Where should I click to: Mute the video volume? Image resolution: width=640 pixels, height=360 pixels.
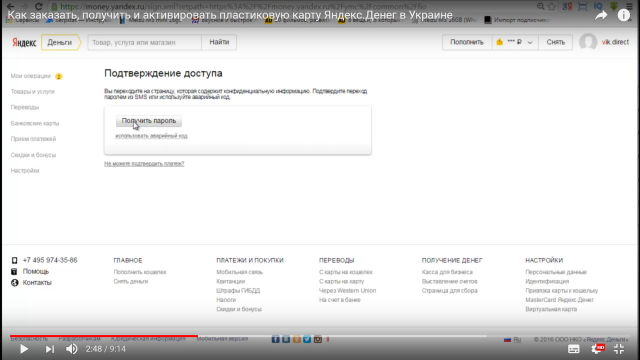tap(72, 349)
